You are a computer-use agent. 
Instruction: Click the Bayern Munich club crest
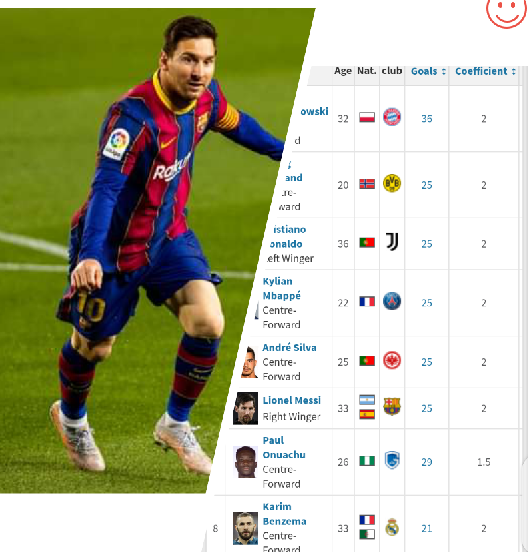392,117
